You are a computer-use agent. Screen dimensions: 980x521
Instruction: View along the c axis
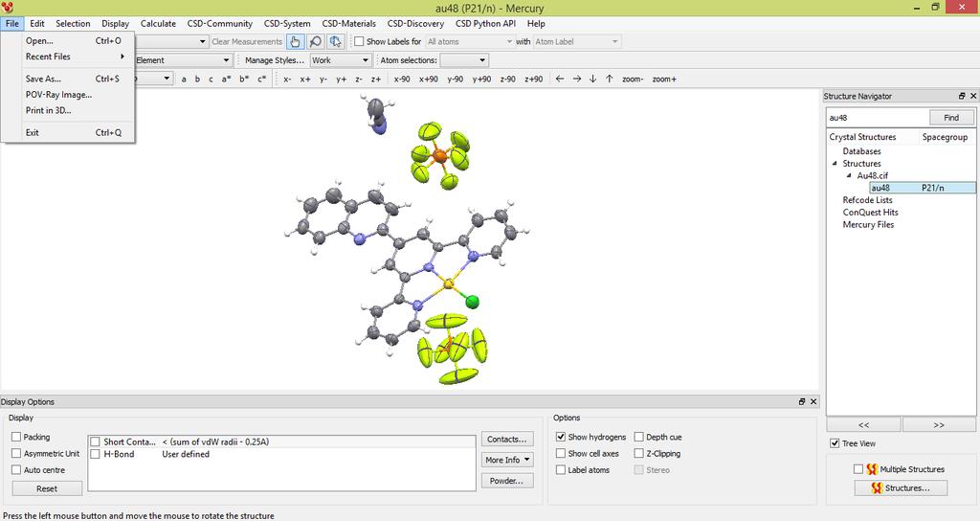tap(211, 79)
